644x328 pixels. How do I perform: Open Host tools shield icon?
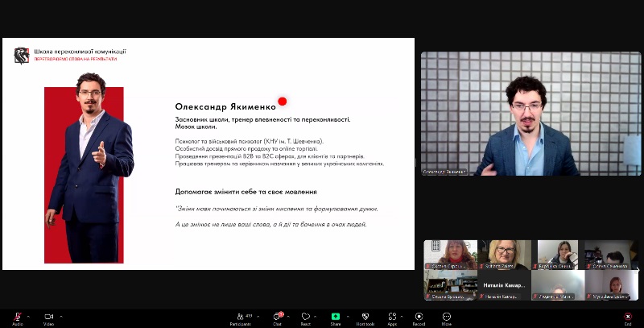(x=365, y=318)
